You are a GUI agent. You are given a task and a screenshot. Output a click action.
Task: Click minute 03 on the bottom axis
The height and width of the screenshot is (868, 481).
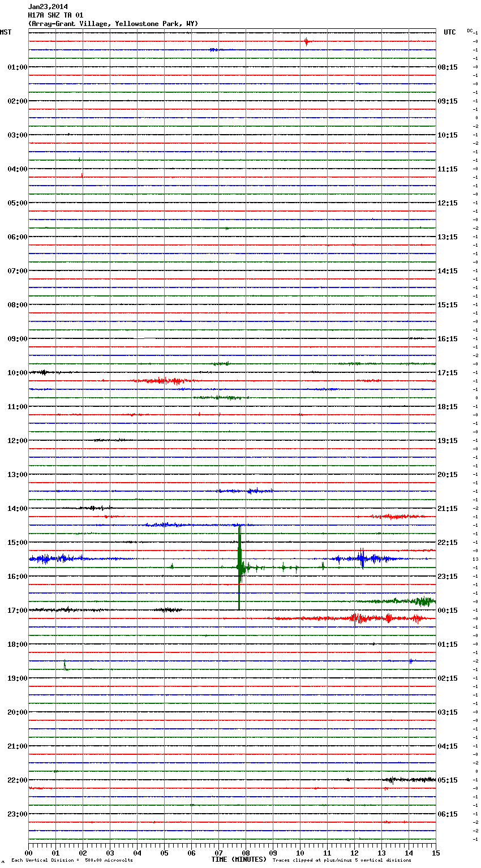(110, 853)
